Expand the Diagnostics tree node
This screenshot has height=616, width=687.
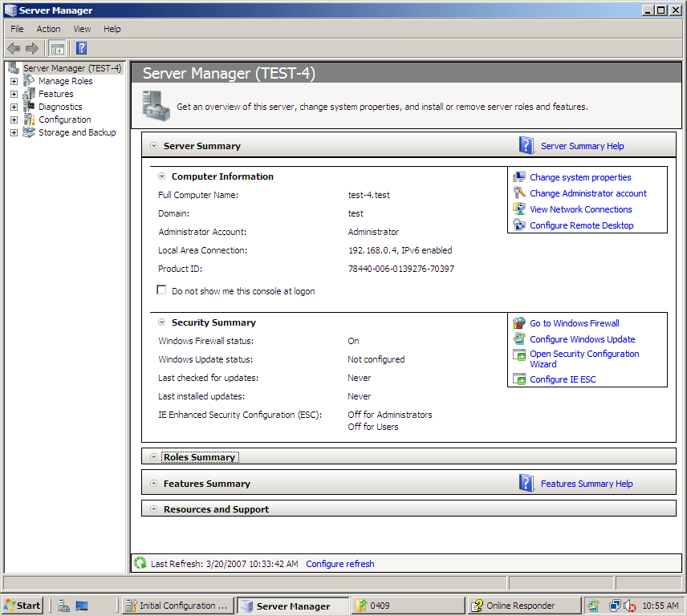pos(14,107)
